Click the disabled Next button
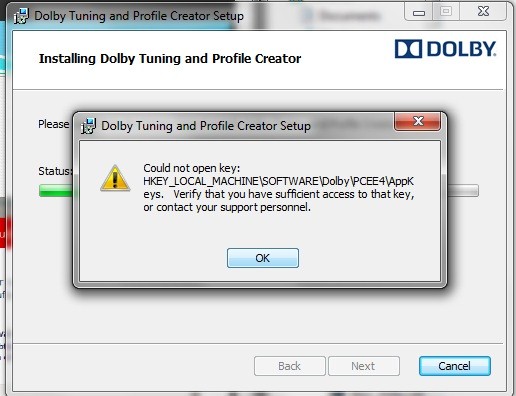516x396 pixels. (x=364, y=366)
